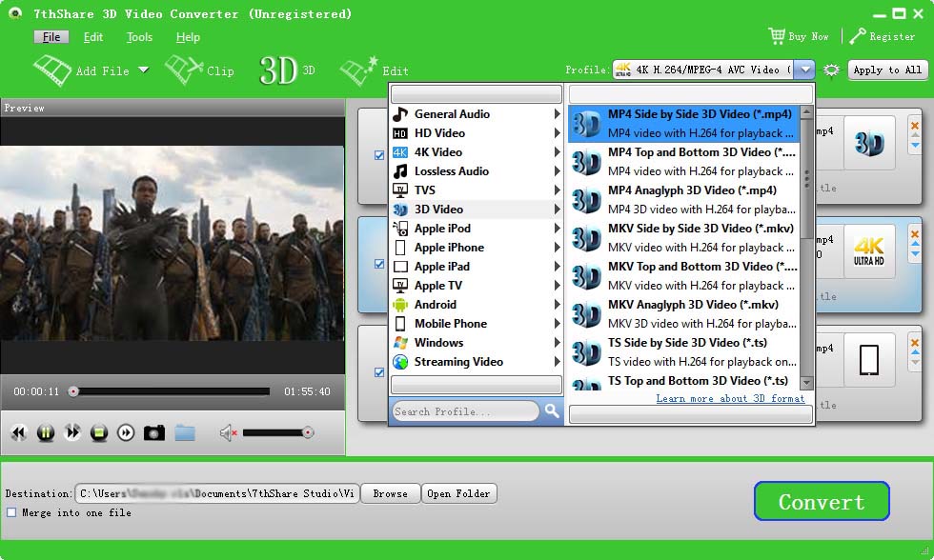Click the Register key icon
This screenshot has height=560, width=934.
(x=857, y=36)
